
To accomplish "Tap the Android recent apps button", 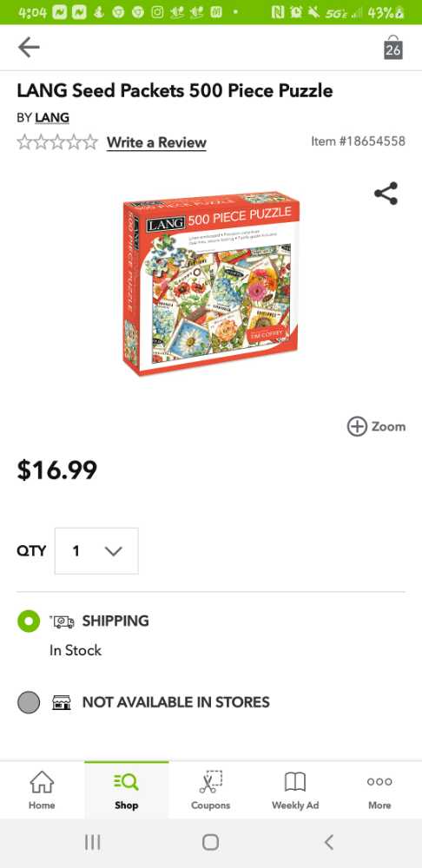I will [93, 843].
